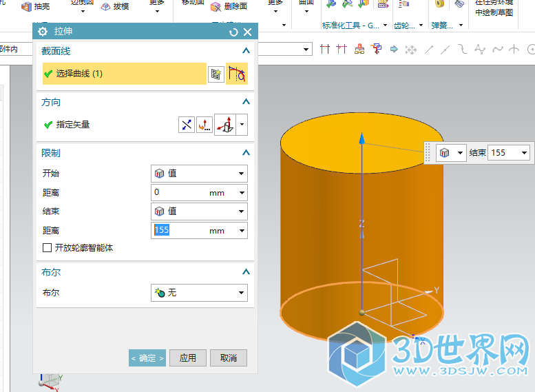Click the 拔模 draft tool icon

[106, 7]
